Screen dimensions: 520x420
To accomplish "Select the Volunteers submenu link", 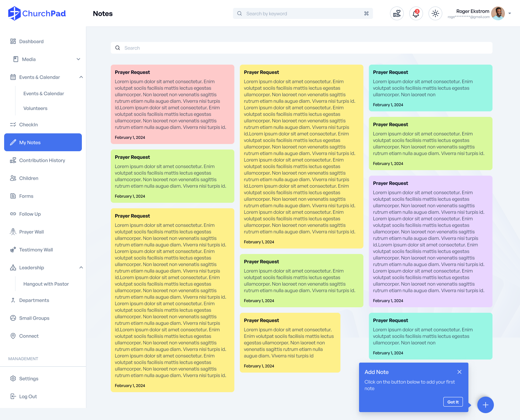I will pos(35,108).
